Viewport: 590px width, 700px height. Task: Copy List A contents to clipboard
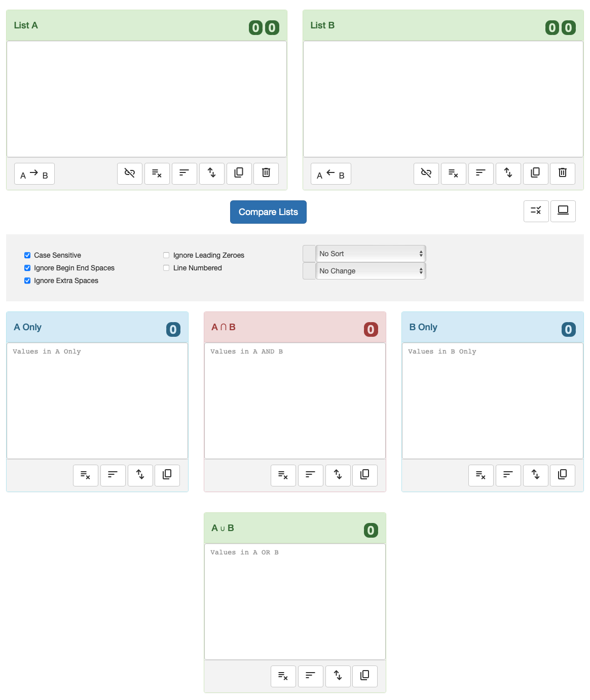pos(239,173)
